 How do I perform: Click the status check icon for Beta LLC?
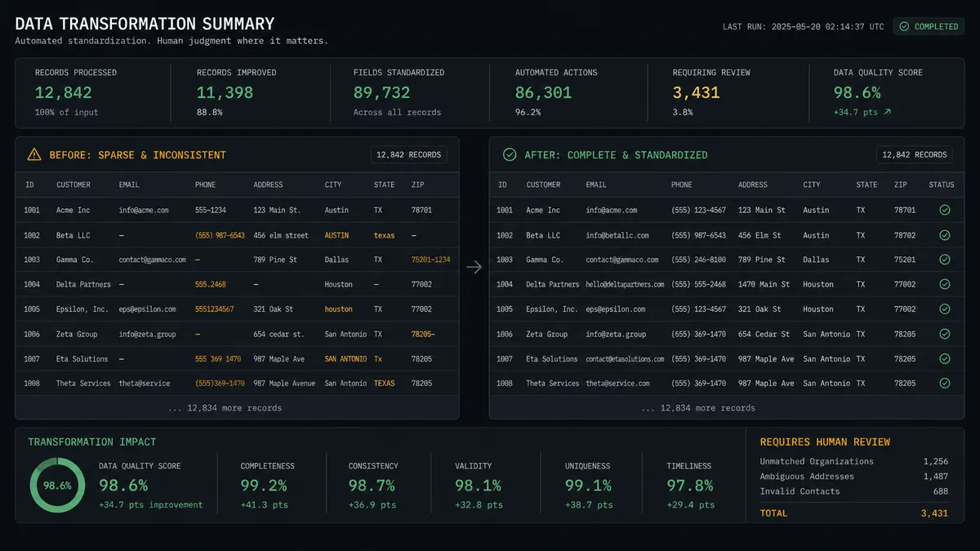pos(945,235)
